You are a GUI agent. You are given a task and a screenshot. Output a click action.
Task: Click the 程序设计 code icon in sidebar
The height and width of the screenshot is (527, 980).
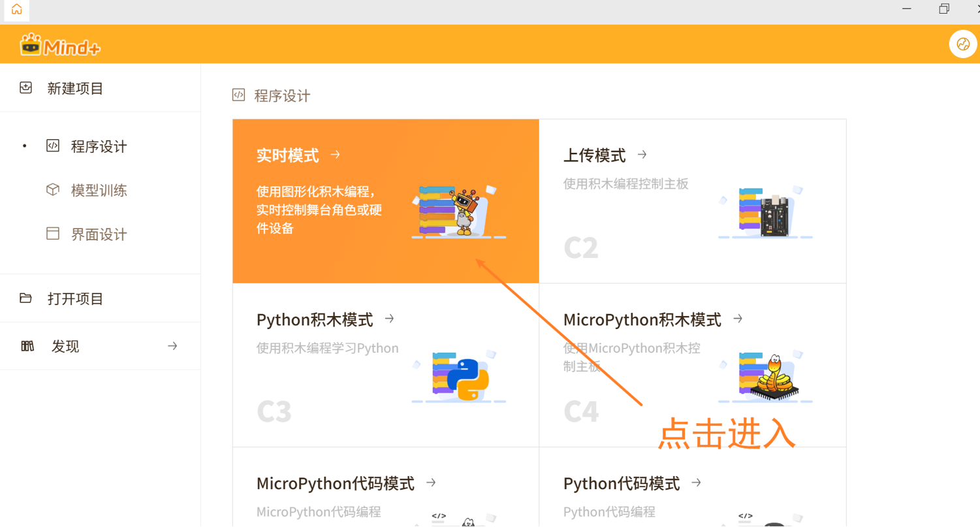pyautogui.click(x=53, y=146)
